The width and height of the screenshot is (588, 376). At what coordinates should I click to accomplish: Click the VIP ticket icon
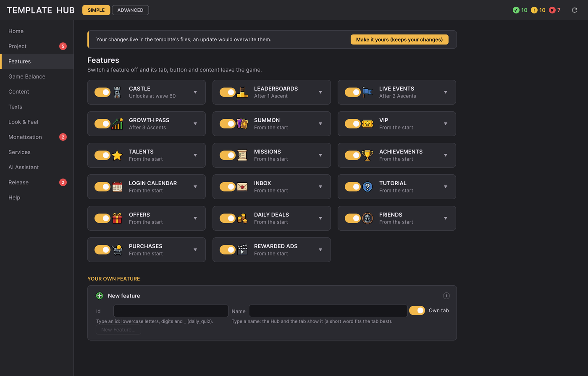[367, 124]
